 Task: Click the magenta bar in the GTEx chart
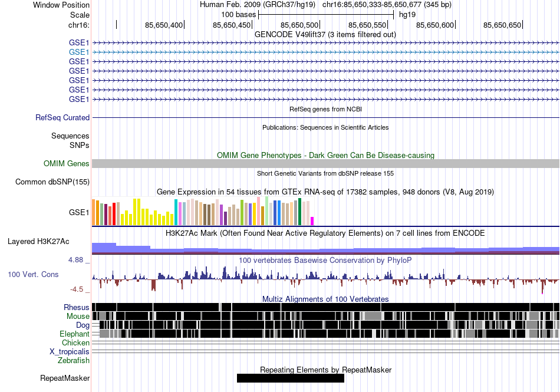click(x=312, y=221)
